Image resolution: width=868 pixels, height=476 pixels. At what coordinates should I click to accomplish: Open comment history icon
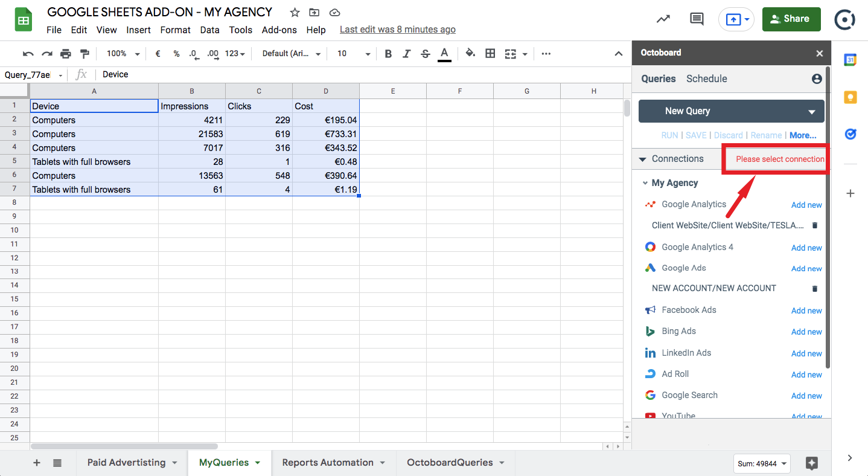point(697,19)
